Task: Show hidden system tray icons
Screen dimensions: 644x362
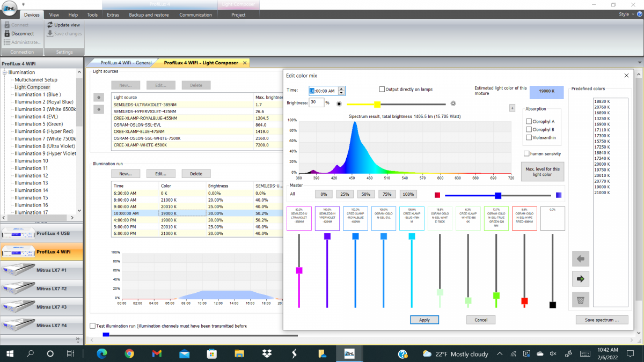Action: [x=500, y=354]
